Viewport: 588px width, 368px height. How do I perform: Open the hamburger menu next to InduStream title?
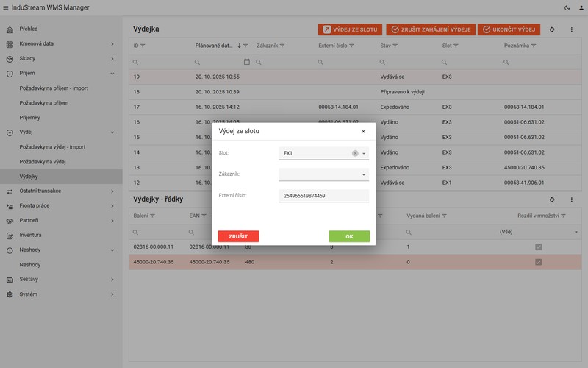click(x=6, y=7)
